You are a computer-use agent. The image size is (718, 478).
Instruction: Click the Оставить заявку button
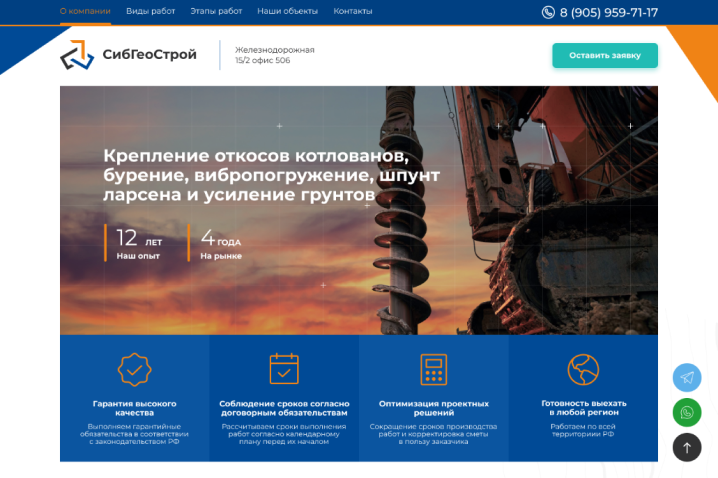point(605,55)
